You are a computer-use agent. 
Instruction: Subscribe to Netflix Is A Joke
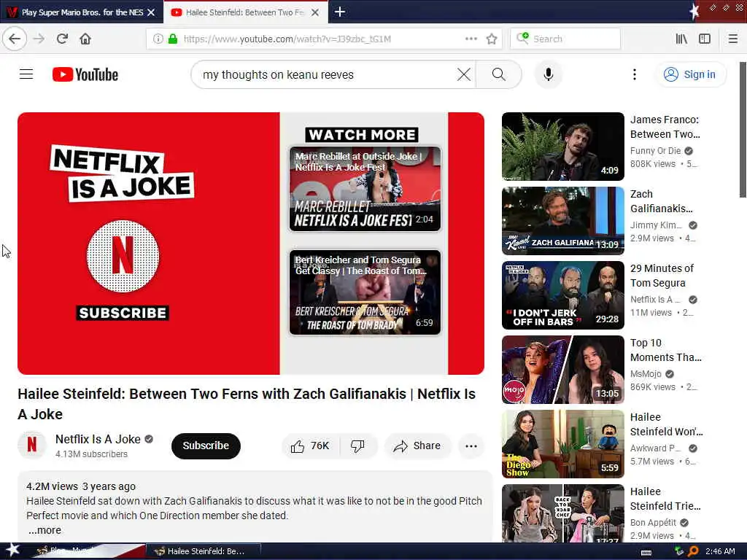click(206, 446)
